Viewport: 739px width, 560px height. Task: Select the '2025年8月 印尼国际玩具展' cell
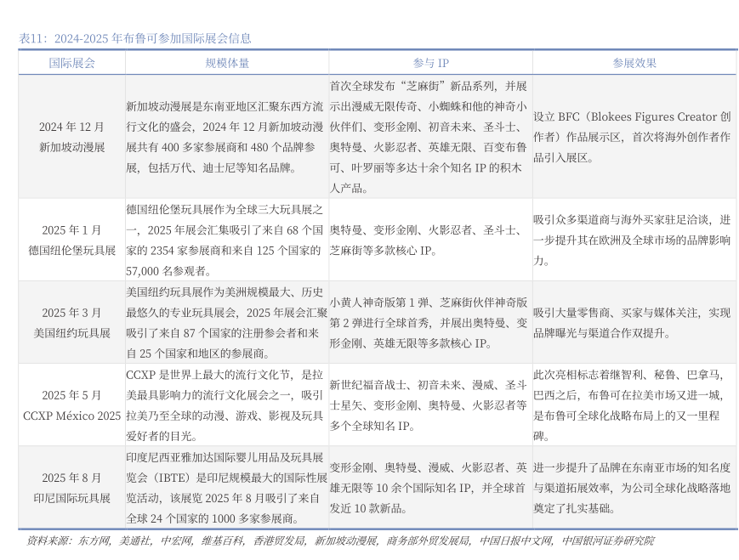pos(72,488)
